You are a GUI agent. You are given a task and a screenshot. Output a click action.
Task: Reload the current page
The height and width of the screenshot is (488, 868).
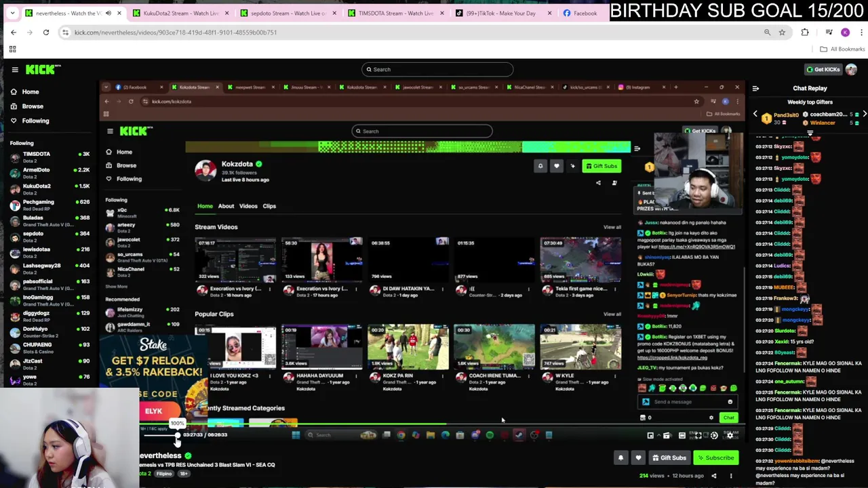[x=46, y=33]
